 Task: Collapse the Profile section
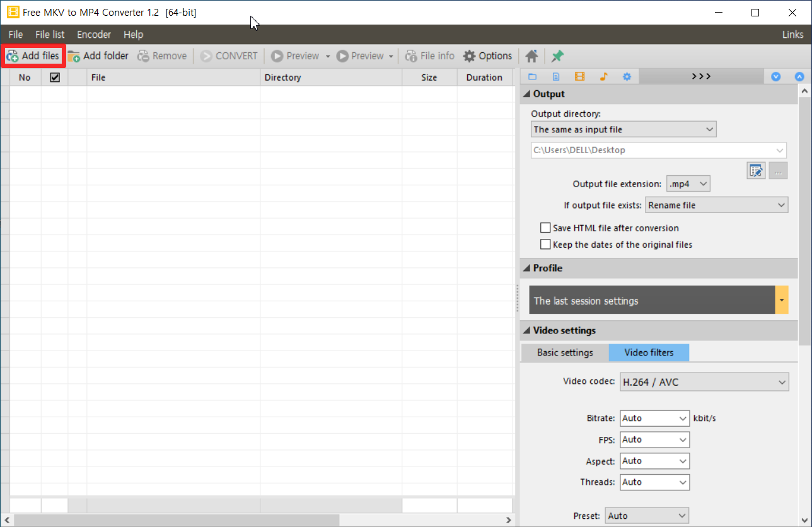point(527,268)
